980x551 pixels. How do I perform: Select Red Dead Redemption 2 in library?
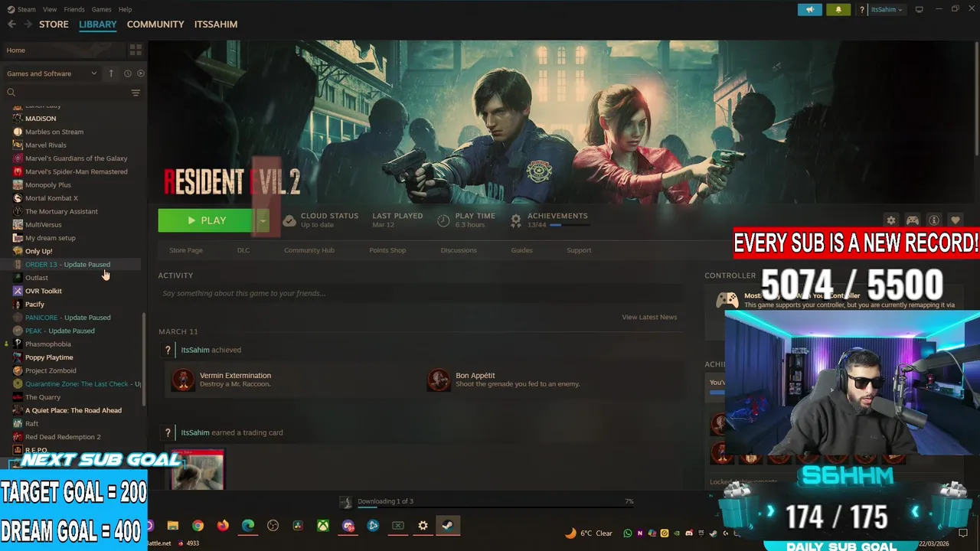click(63, 437)
